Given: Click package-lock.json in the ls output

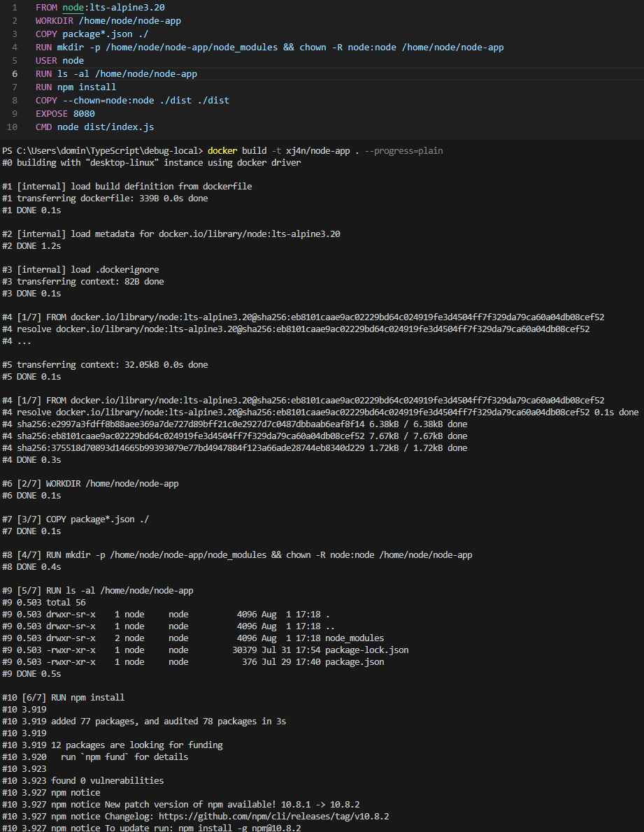Looking at the screenshot, I should coord(366,650).
